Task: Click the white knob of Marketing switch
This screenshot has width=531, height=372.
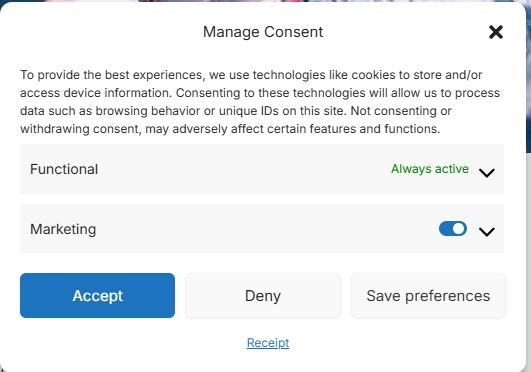Action: point(459,229)
